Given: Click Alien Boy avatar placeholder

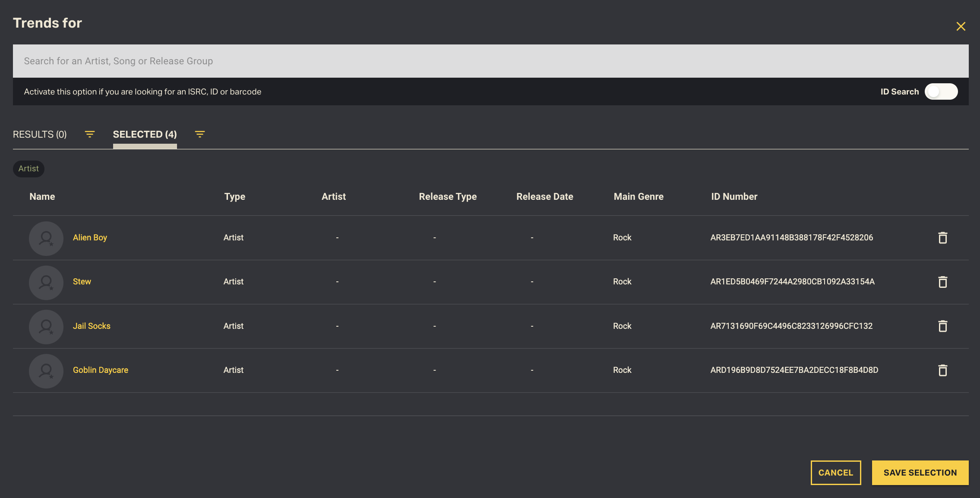Looking at the screenshot, I should [x=46, y=238].
